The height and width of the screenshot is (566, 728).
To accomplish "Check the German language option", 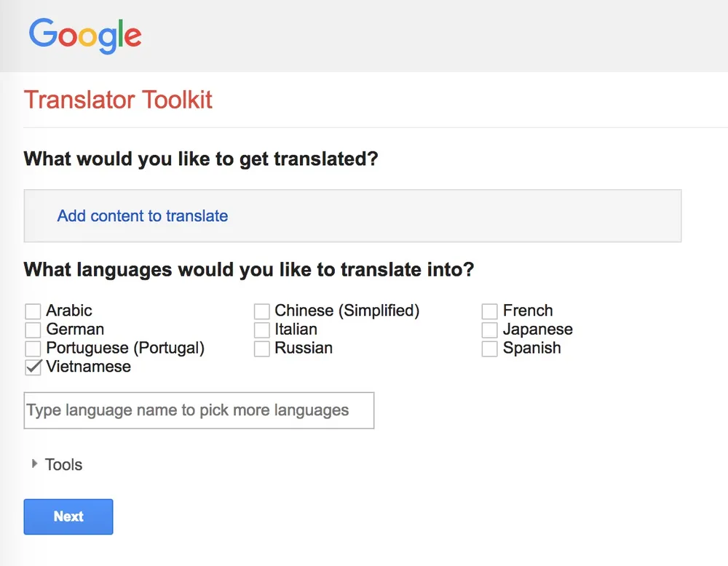I will (33, 330).
